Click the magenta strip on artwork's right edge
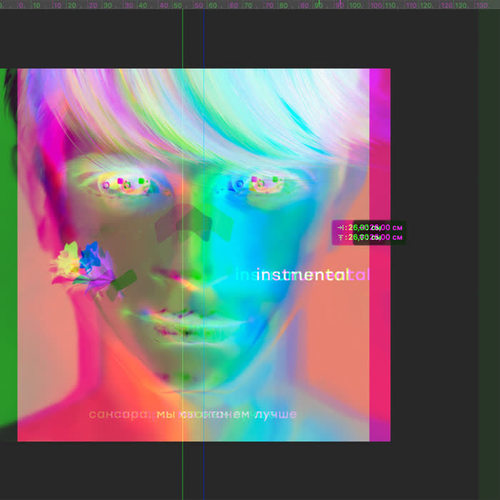Screen dimensions: 500x500 (x=380, y=255)
